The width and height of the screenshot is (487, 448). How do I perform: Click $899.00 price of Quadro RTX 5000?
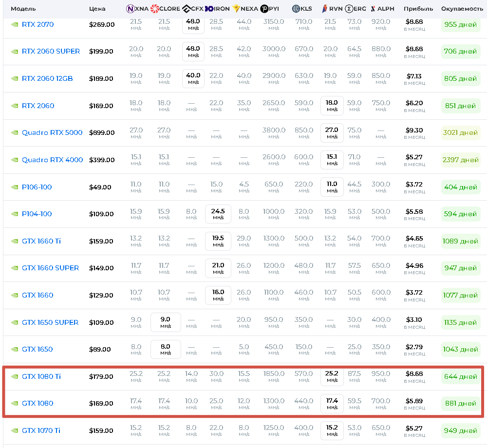(102, 132)
